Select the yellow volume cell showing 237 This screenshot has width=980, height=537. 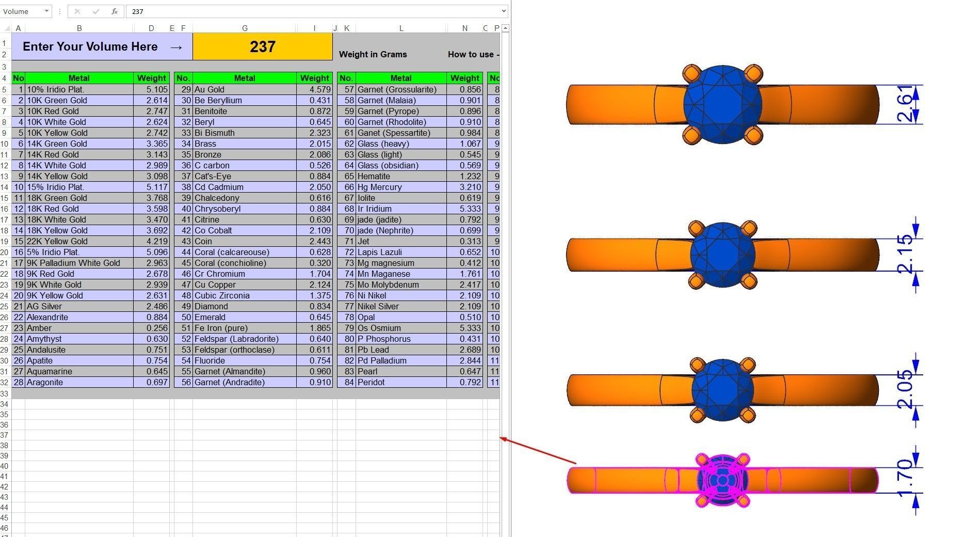[263, 46]
